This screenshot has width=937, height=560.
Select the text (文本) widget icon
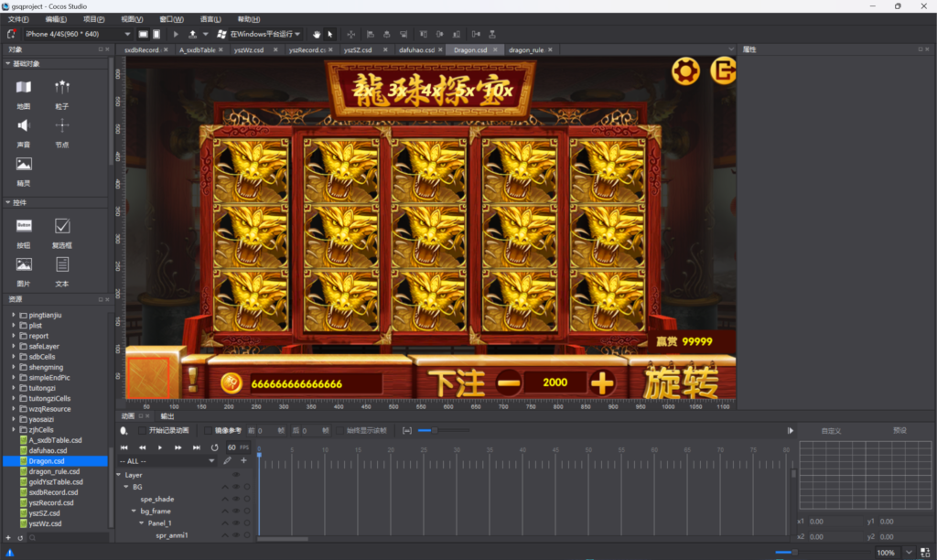point(62,264)
